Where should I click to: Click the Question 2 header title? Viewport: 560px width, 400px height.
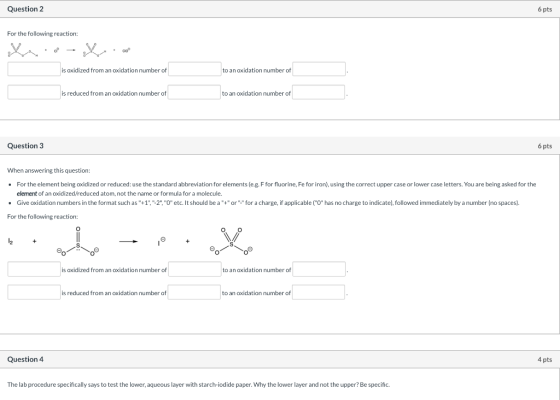click(25, 9)
